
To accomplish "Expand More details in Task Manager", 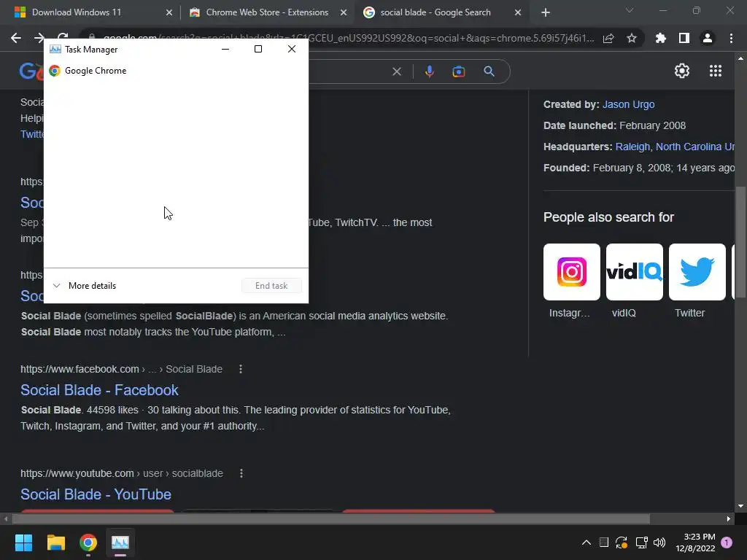I will [85, 286].
